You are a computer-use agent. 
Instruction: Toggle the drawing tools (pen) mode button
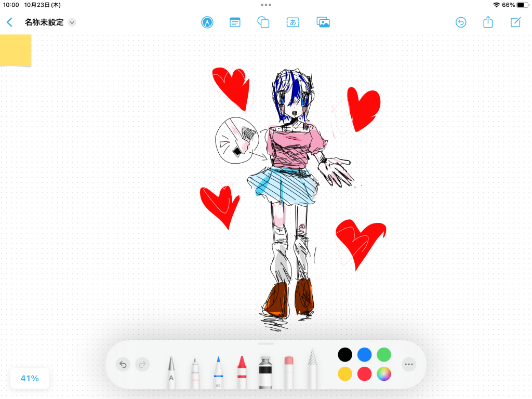[x=207, y=22]
